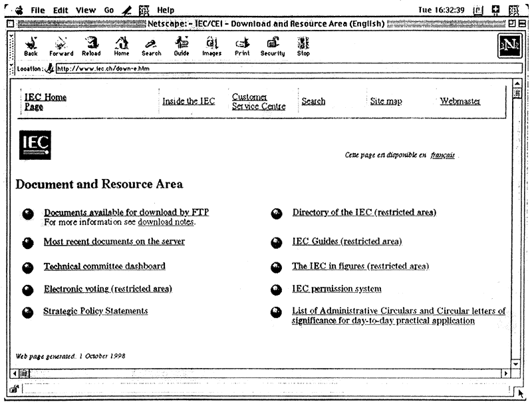Image resolution: width=532 pixels, height=404 pixels.
Task: Click the security lock icon in status bar
Action: [x=14, y=389]
